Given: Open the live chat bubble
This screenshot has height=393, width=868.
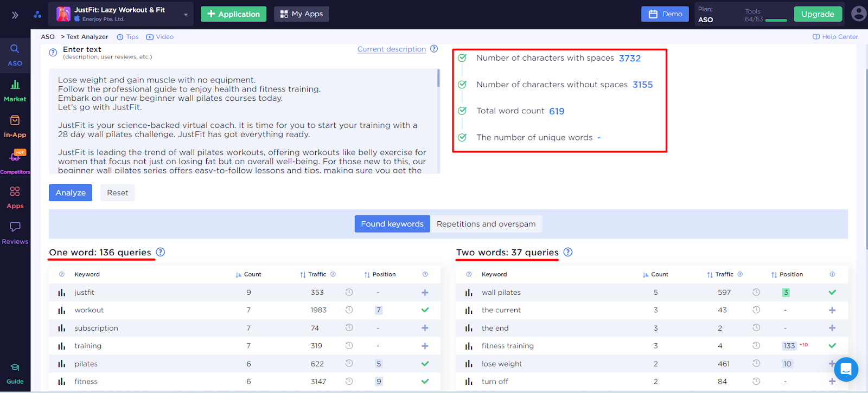Looking at the screenshot, I should pos(846,370).
